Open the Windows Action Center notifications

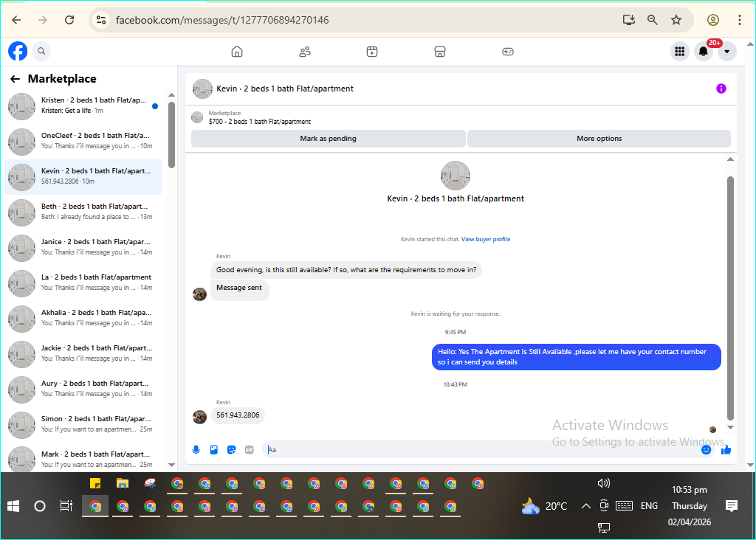[x=732, y=506]
